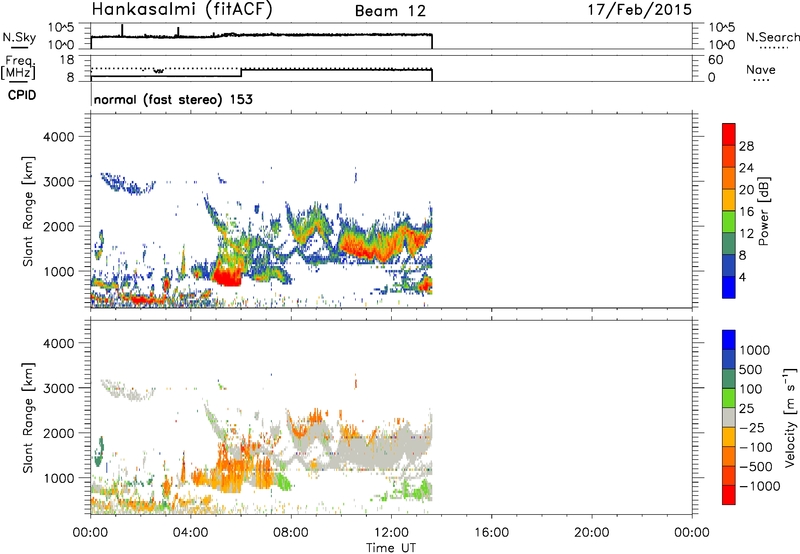This screenshot has width=800, height=554.
Task: Click the 2000 tick in the velocity panel
Action: (59, 433)
